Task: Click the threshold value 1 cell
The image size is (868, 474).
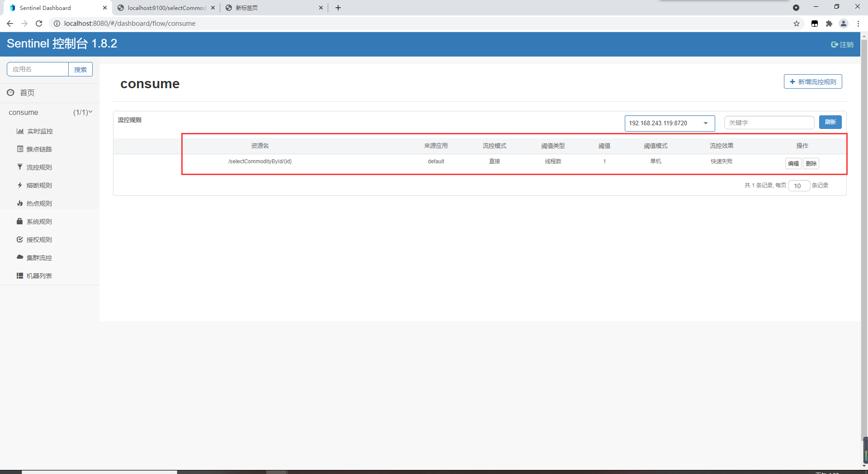Action: (x=604, y=161)
